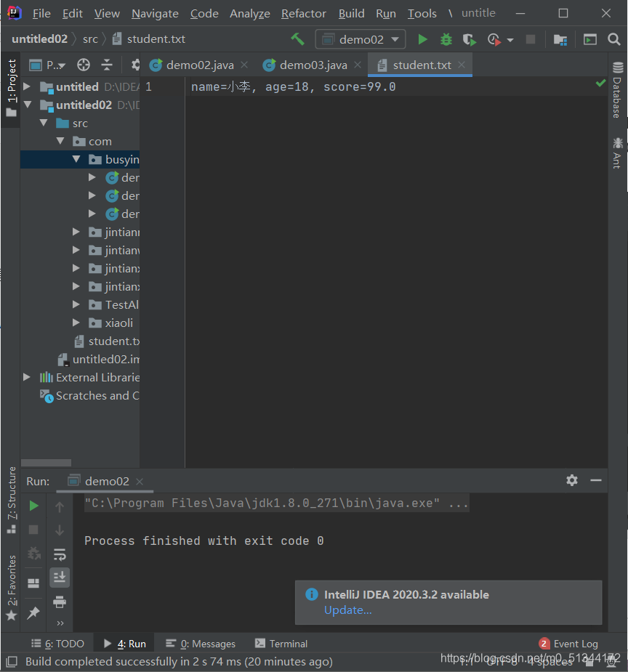Pin the Run tab
Screen dimensions: 628x672
33,613
